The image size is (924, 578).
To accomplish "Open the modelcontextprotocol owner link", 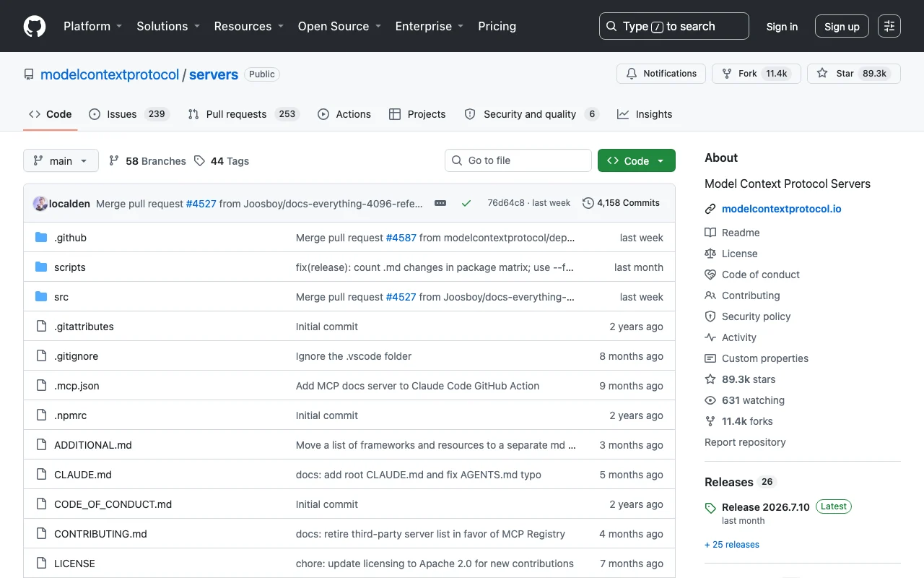I will [110, 74].
